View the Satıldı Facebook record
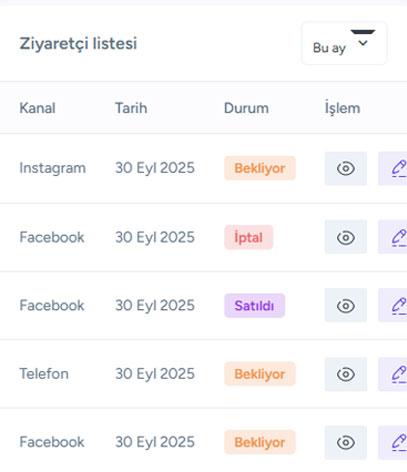 [x=346, y=305]
